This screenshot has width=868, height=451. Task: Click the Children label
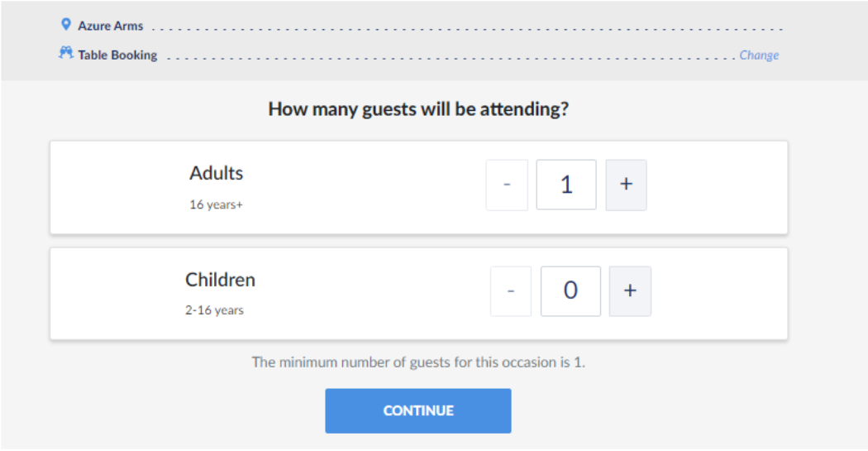(221, 280)
